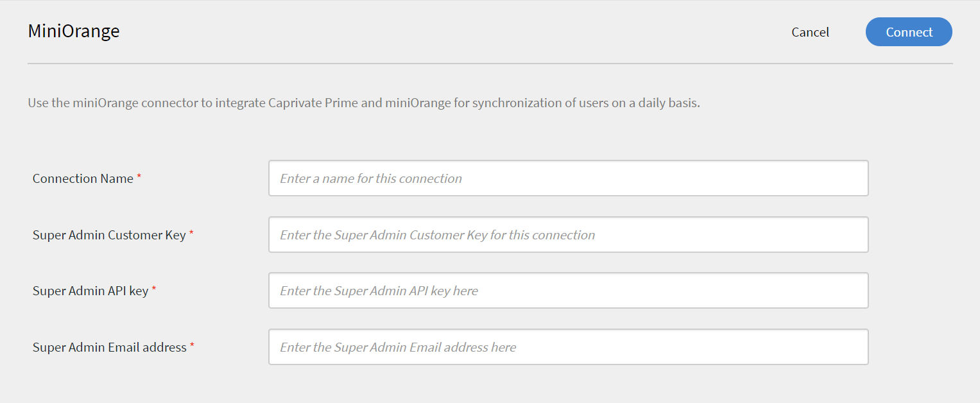Click the Super Admin Email address label
Image resolution: width=980 pixels, height=403 pixels.
click(110, 347)
